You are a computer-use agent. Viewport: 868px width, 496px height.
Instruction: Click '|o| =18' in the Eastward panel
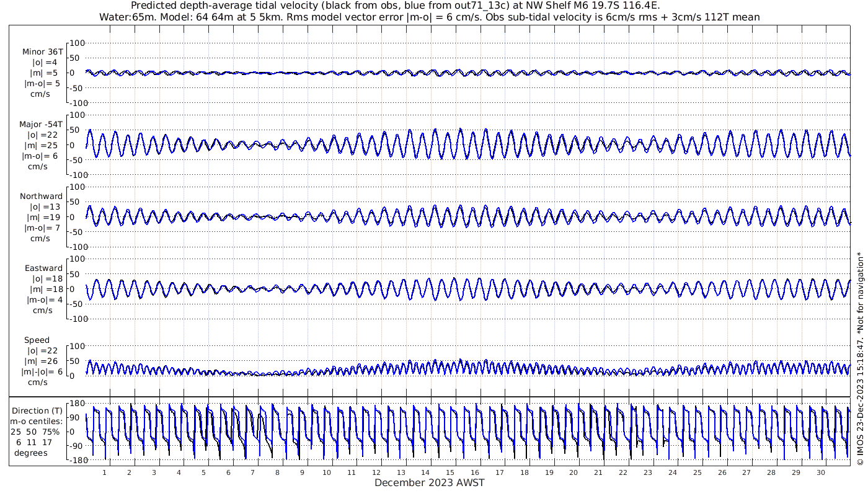point(46,279)
